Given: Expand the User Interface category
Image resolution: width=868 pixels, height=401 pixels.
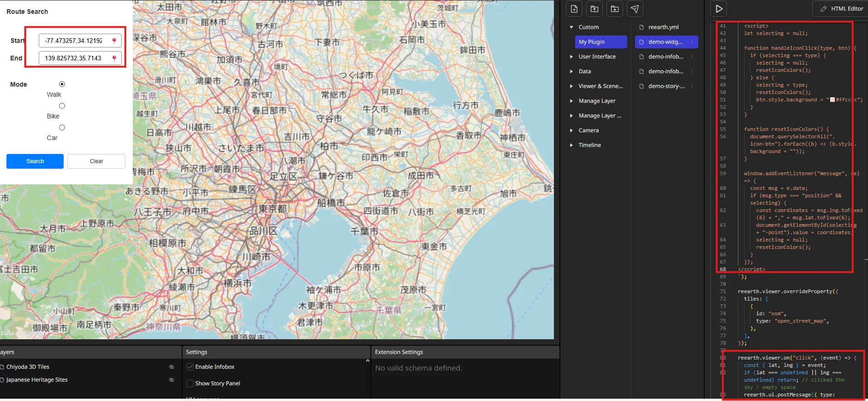Looking at the screenshot, I should pos(571,57).
